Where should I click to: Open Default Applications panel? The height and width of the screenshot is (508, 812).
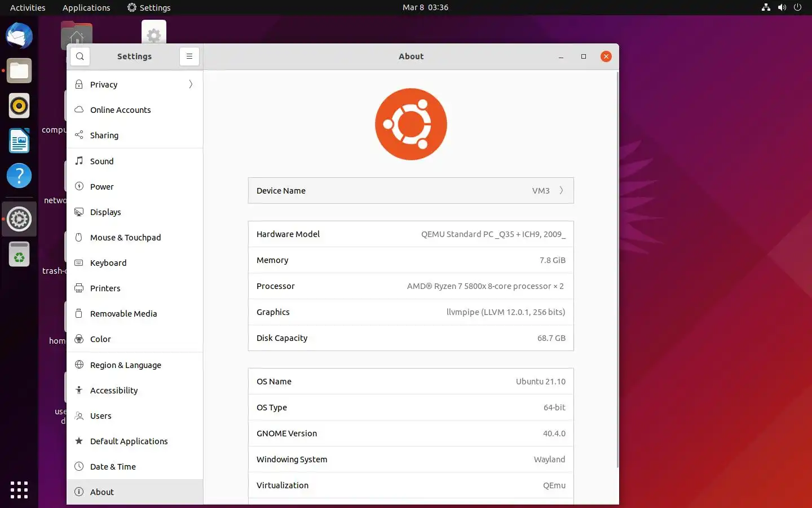(x=135, y=441)
